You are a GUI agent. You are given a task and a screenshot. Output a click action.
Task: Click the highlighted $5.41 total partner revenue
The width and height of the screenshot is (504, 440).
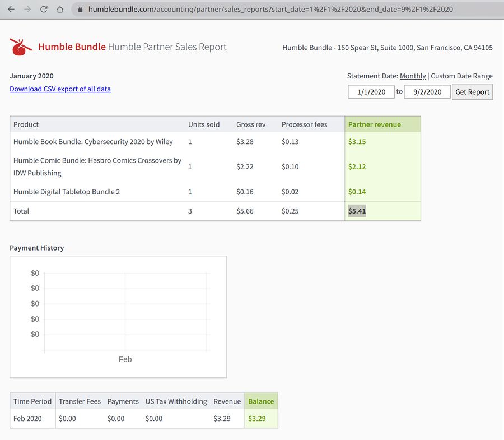[357, 211]
